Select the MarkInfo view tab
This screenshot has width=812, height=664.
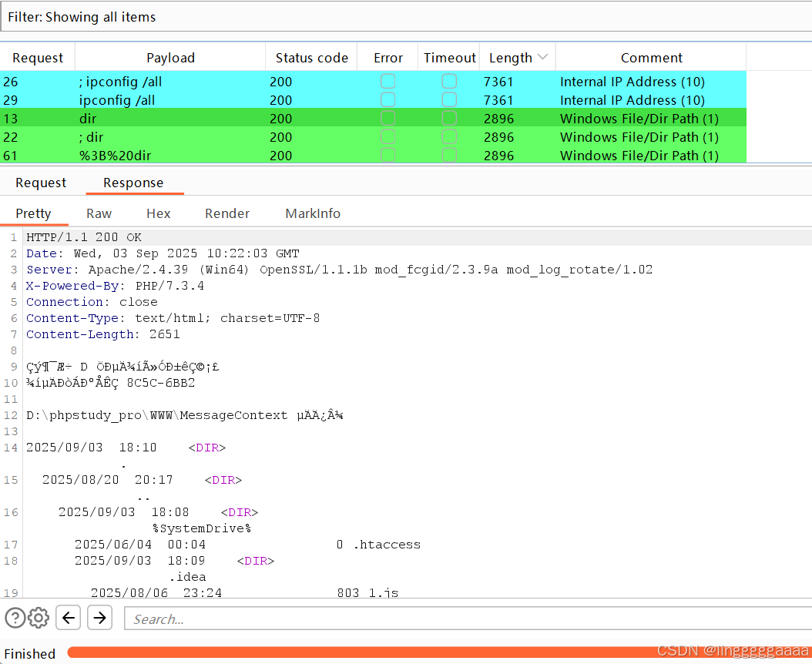point(313,213)
